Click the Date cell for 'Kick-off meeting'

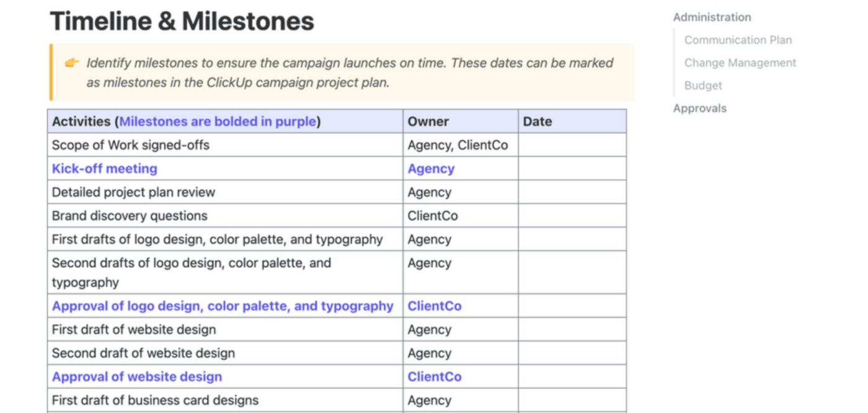click(570, 168)
